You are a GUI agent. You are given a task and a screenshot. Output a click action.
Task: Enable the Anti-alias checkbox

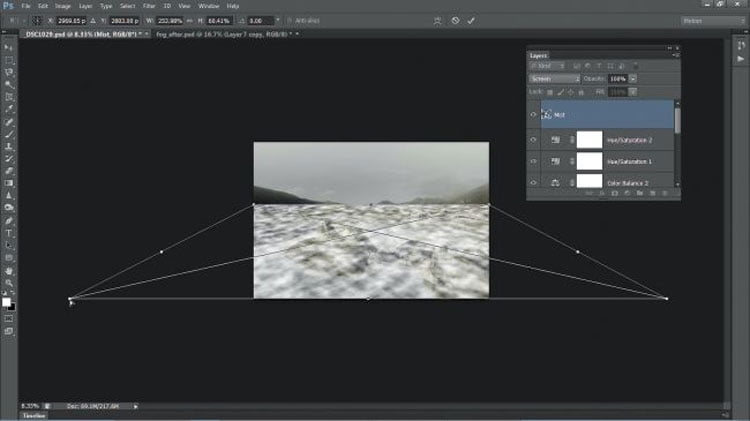point(289,21)
